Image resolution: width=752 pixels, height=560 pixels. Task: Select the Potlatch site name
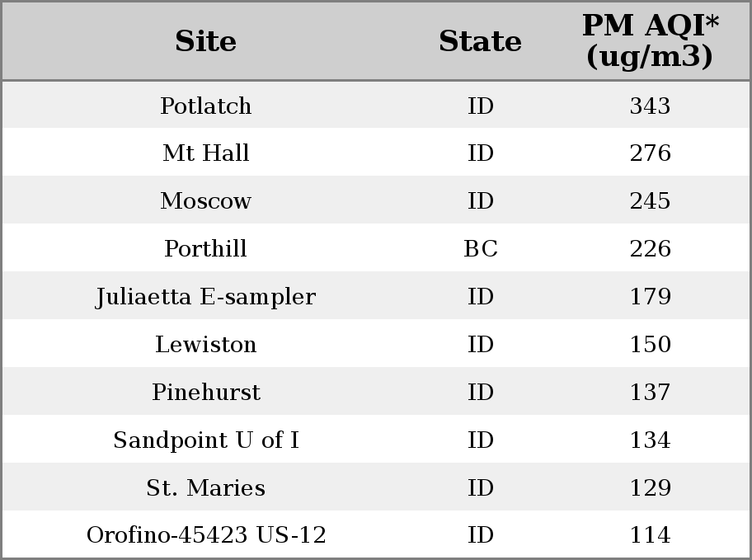click(206, 106)
